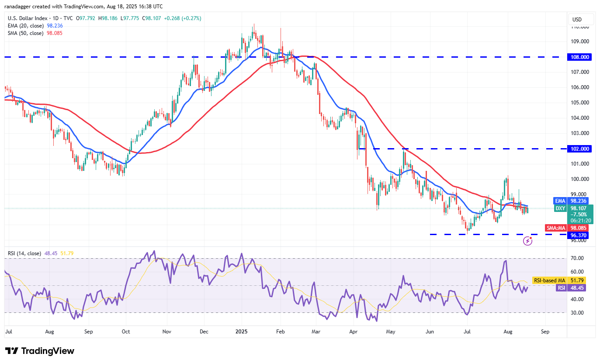Click the Nov label on time axis
The height and width of the screenshot is (364, 600).
pos(166,332)
